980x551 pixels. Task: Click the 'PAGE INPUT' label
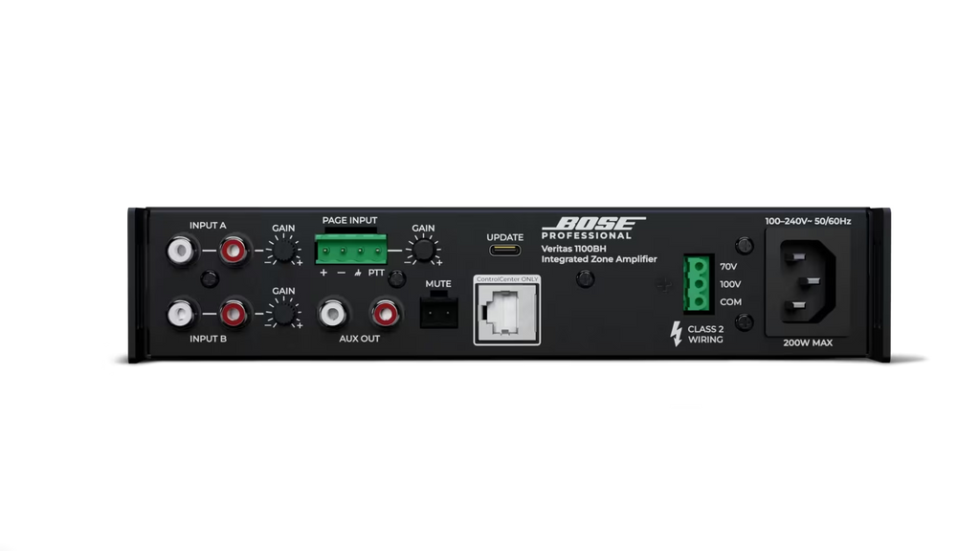click(x=350, y=221)
